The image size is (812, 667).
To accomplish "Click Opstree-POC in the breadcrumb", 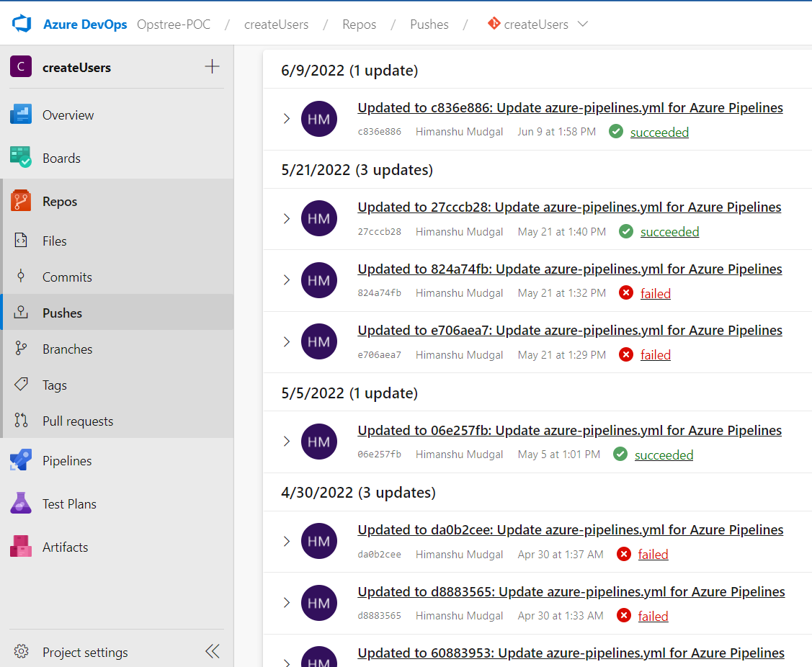I will click(174, 24).
